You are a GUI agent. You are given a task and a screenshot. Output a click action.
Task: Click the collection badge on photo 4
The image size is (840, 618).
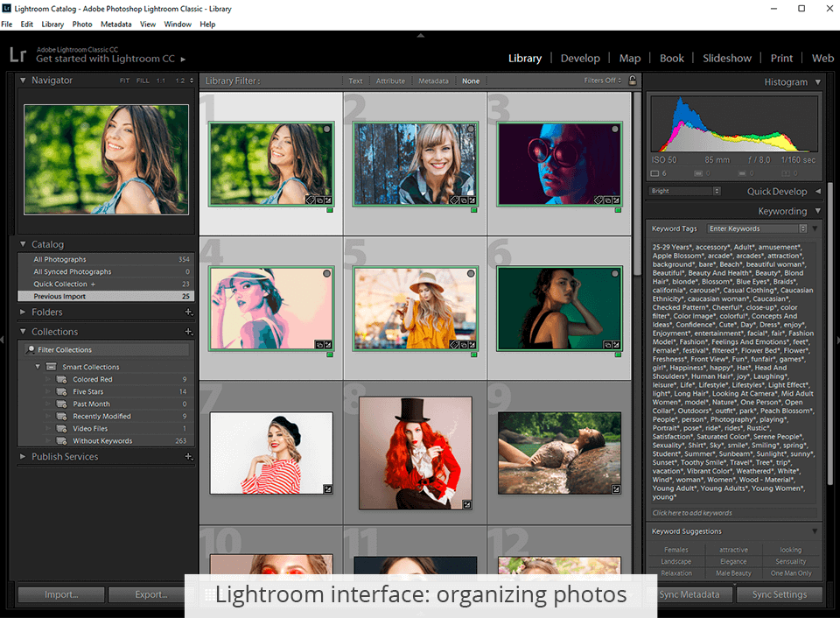point(318,345)
